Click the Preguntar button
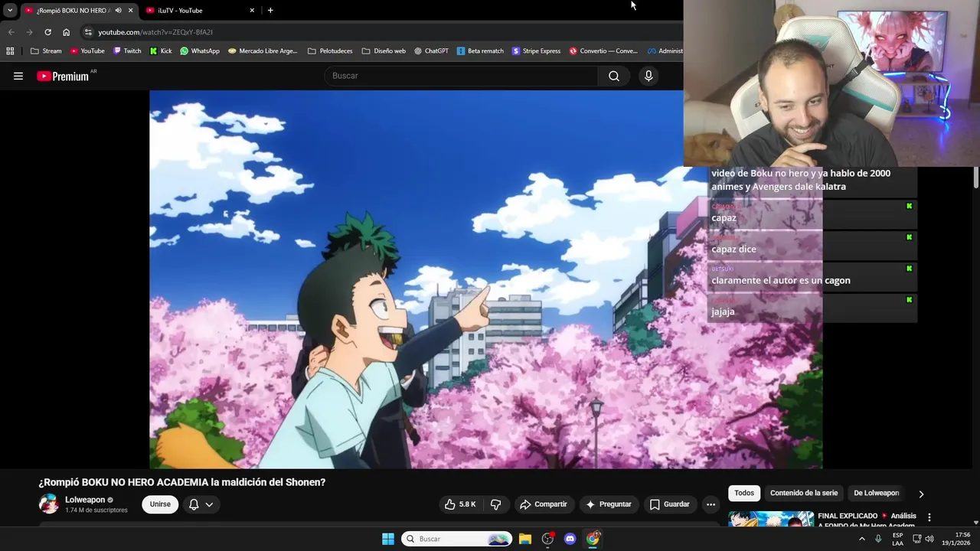Viewport: 980px width, 551px height. tap(609, 504)
